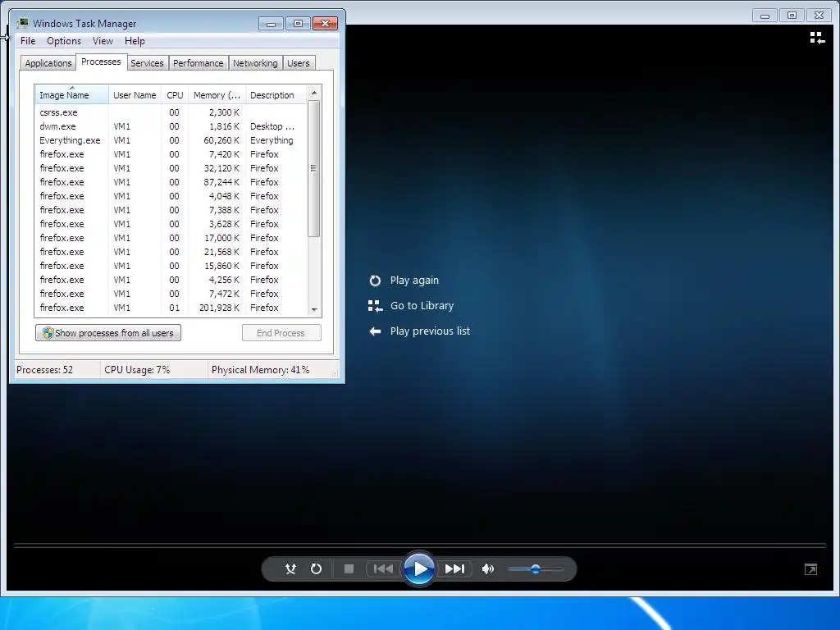Image resolution: width=840 pixels, height=630 pixels.
Task: Open the Task Manager View menu
Action: coord(103,41)
